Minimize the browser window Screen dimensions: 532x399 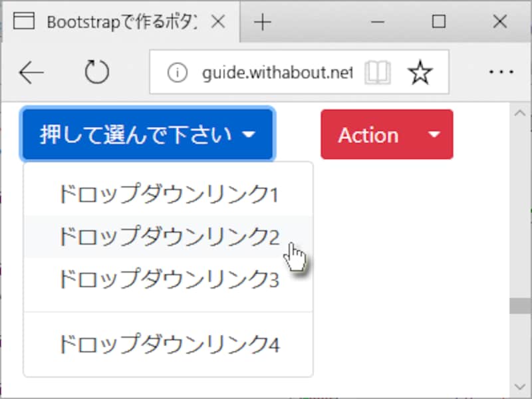tap(378, 22)
